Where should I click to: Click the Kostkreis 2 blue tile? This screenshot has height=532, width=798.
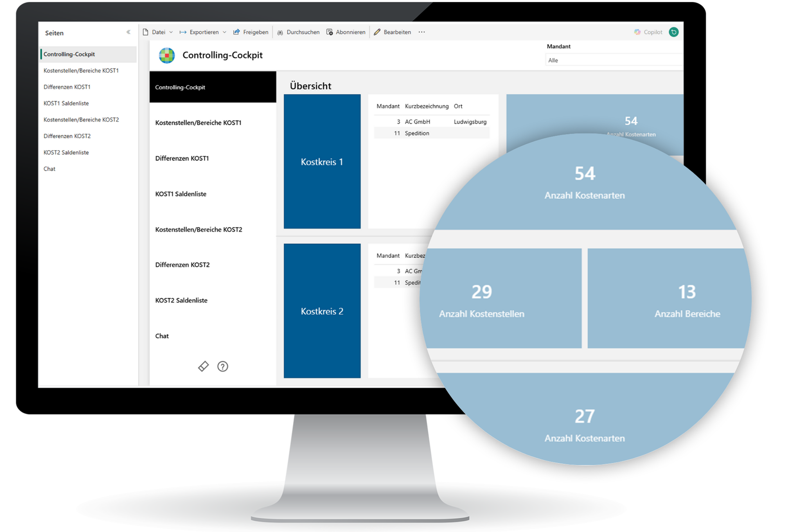tap(322, 311)
